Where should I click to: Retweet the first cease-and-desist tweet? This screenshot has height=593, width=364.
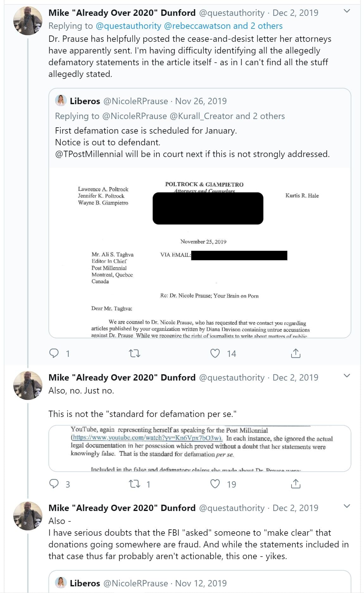pos(135,353)
